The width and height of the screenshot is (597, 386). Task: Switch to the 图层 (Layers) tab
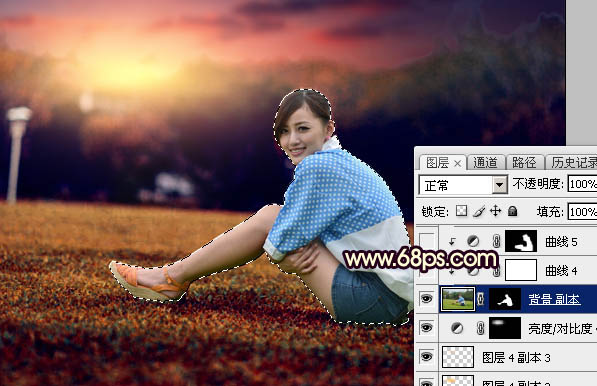437,163
